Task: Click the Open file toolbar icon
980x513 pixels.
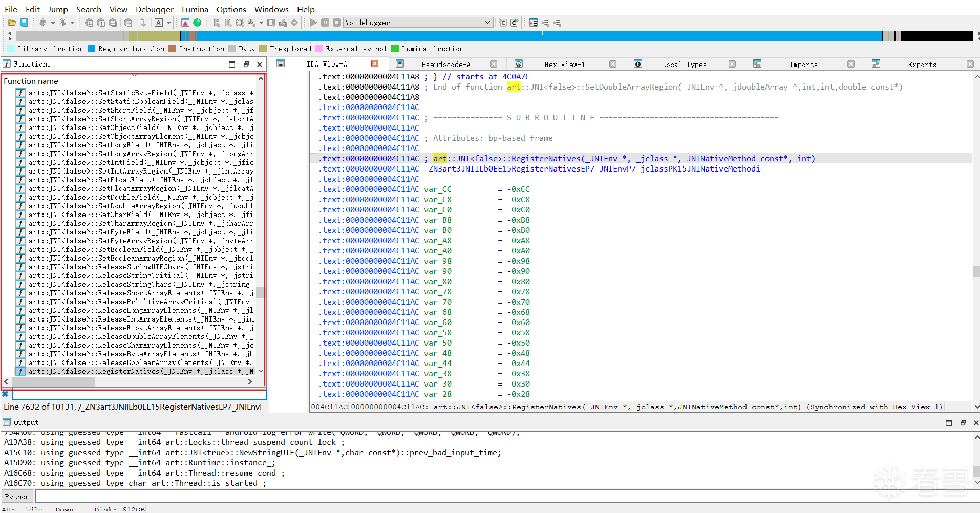Action: click(12, 23)
